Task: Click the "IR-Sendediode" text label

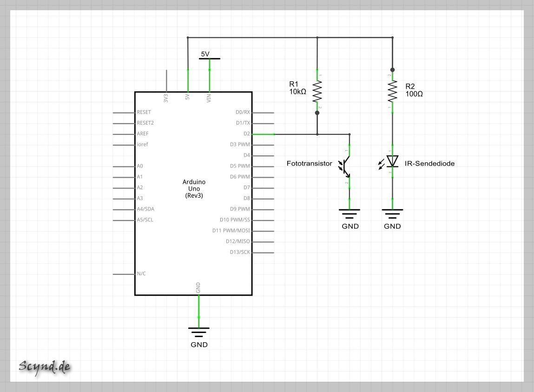Action: (x=430, y=164)
